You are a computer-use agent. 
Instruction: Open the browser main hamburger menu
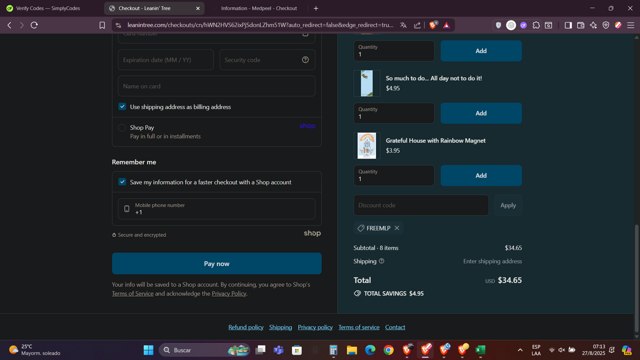pos(631,25)
